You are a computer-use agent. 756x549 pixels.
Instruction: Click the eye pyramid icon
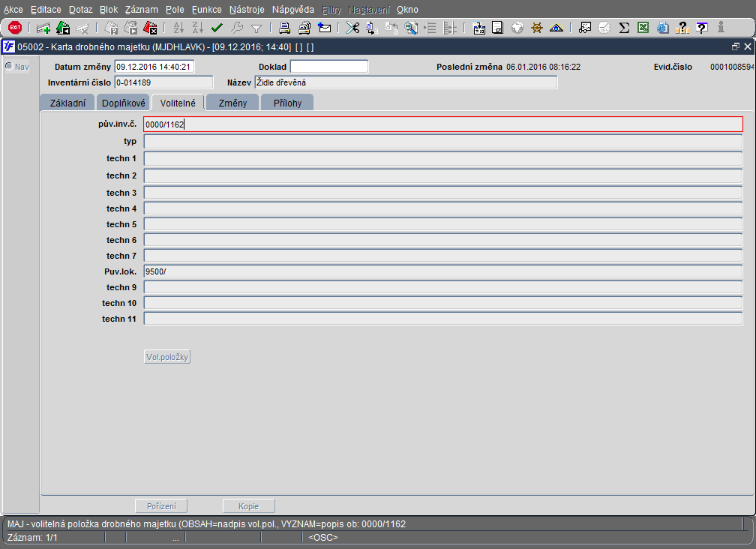556,28
